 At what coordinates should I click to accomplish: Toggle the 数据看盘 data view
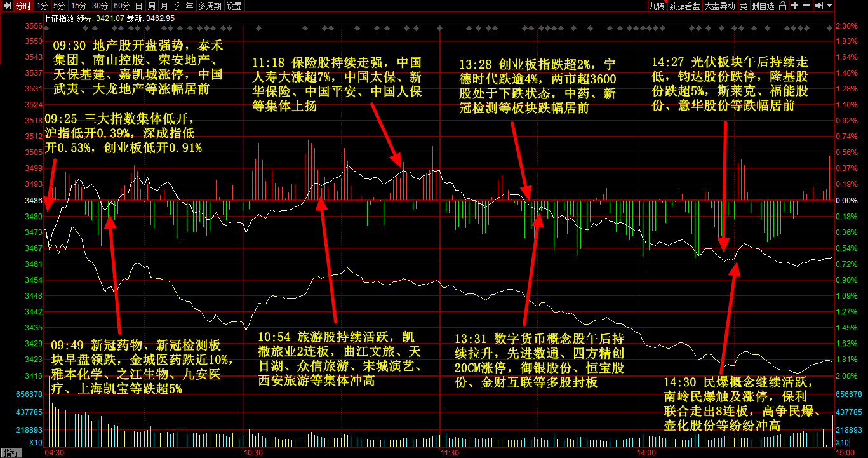click(x=684, y=6)
